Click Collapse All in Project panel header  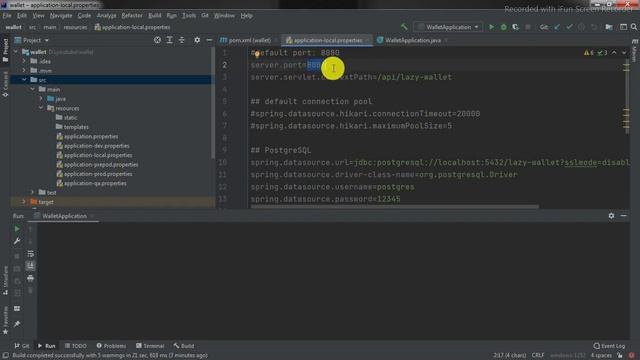tap(182, 40)
